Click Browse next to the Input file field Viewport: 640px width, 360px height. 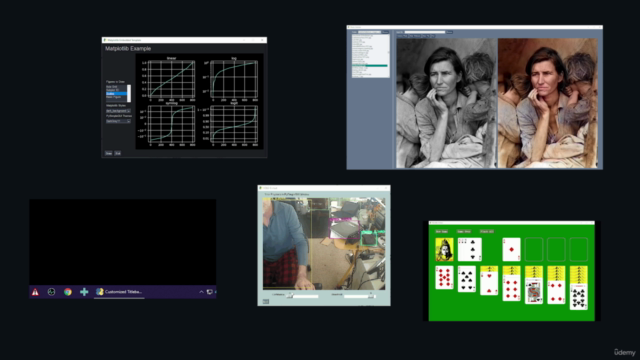point(449,32)
